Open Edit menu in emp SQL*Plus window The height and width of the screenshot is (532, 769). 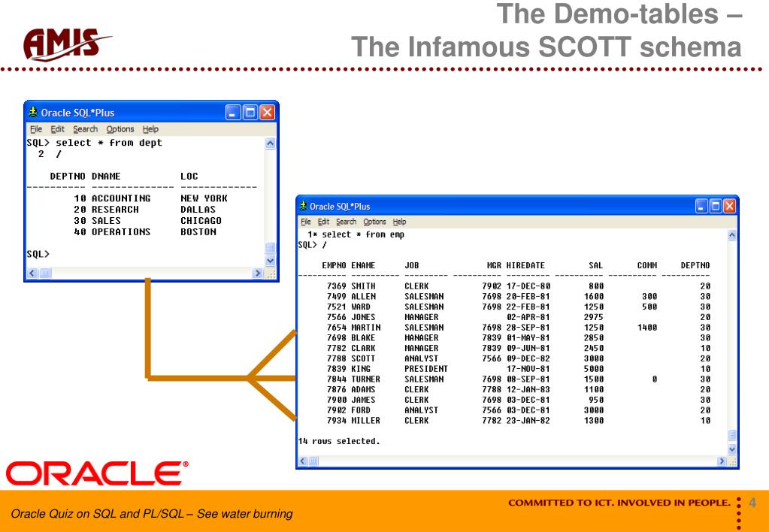323,222
